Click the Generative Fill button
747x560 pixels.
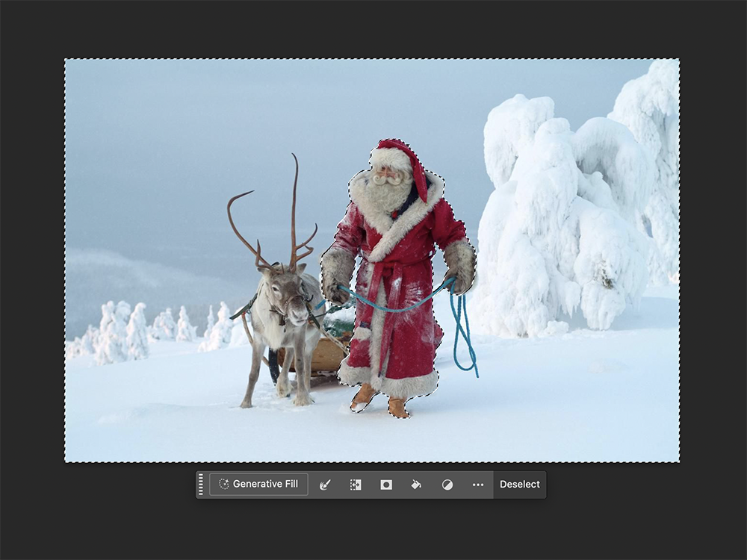click(x=258, y=484)
